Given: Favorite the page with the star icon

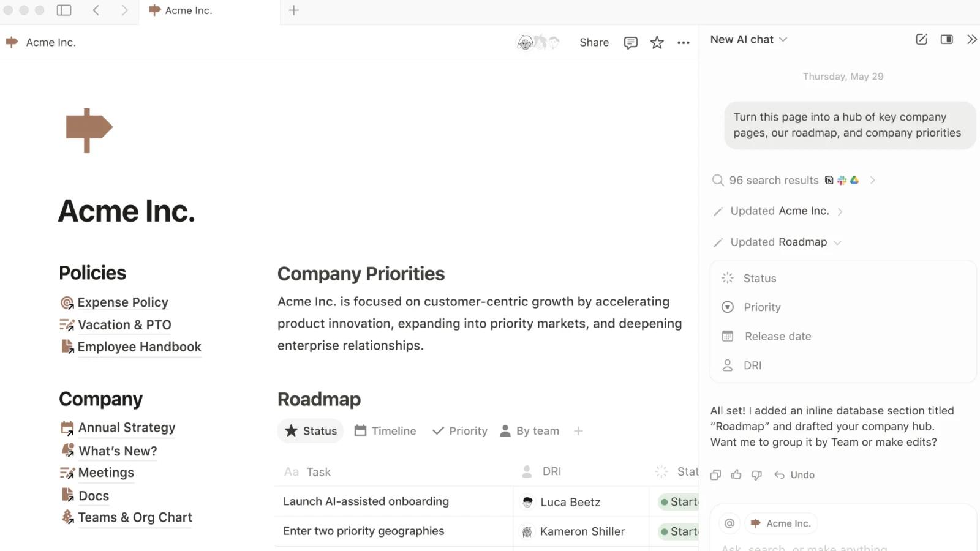Looking at the screenshot, I should point(657,42).
